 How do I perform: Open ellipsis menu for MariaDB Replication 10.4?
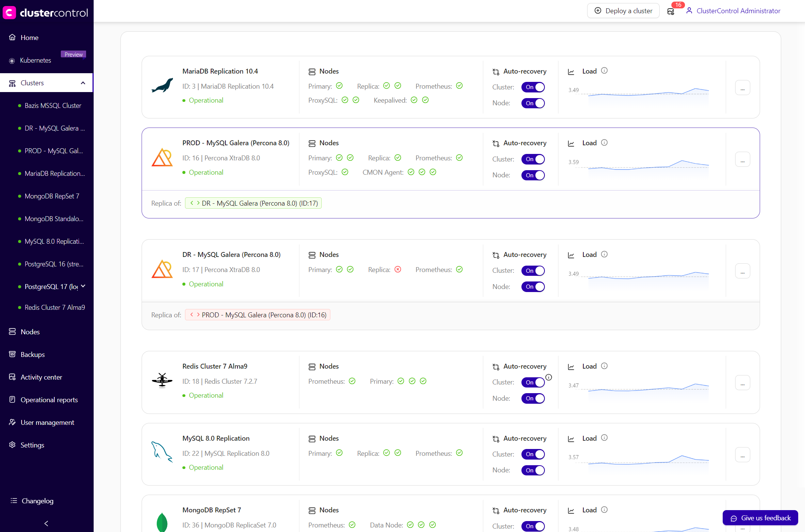742,87
